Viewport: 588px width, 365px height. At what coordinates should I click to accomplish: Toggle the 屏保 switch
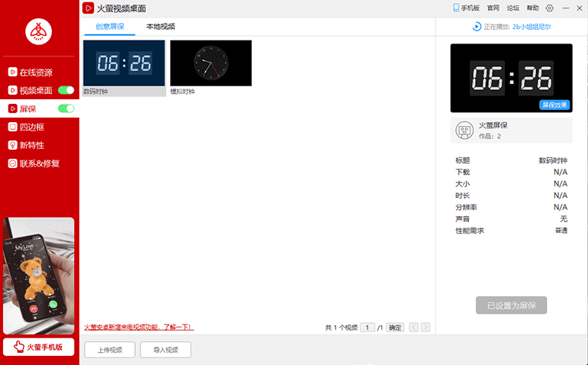tap(66, 108)
